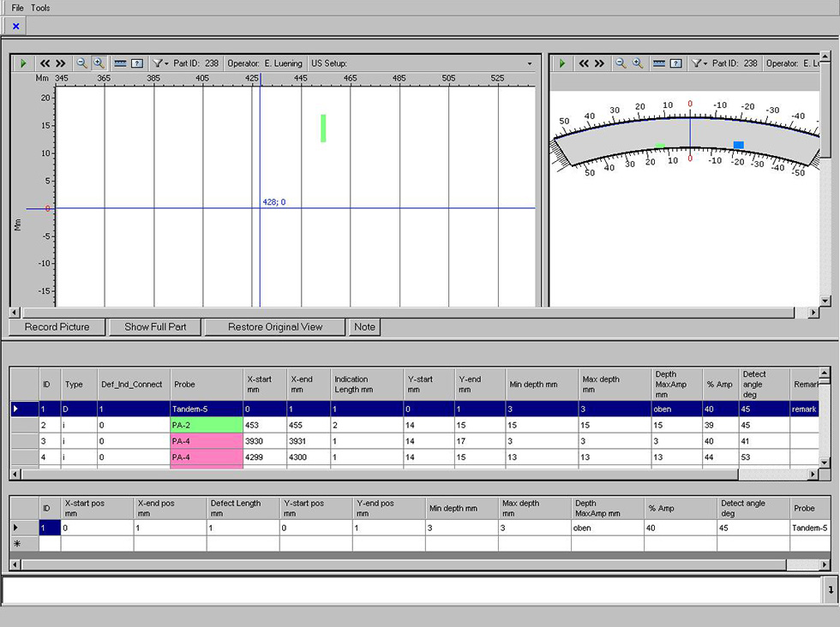Zoom in on the right angular view
The width and height of the screenshot is (840, 627).
point(637,63)
